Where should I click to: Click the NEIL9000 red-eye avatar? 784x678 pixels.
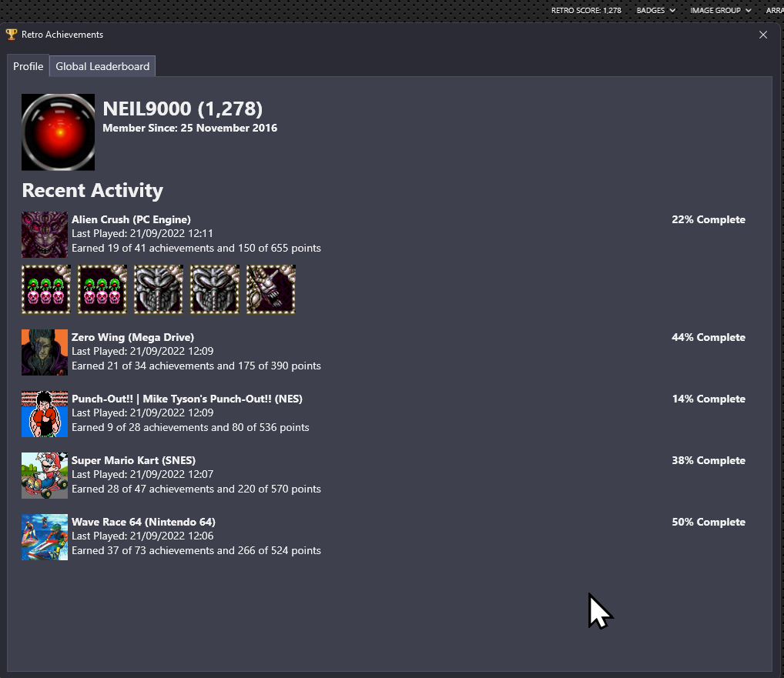[x=58, y=132]
